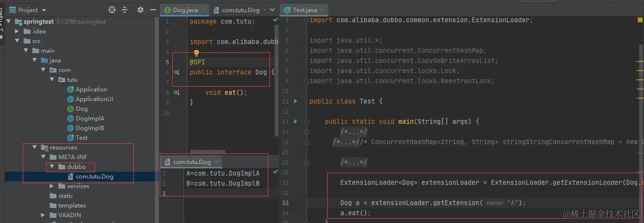Select the static folder
The width and height of the screenshot is (644, 223).
pos(66,196)
